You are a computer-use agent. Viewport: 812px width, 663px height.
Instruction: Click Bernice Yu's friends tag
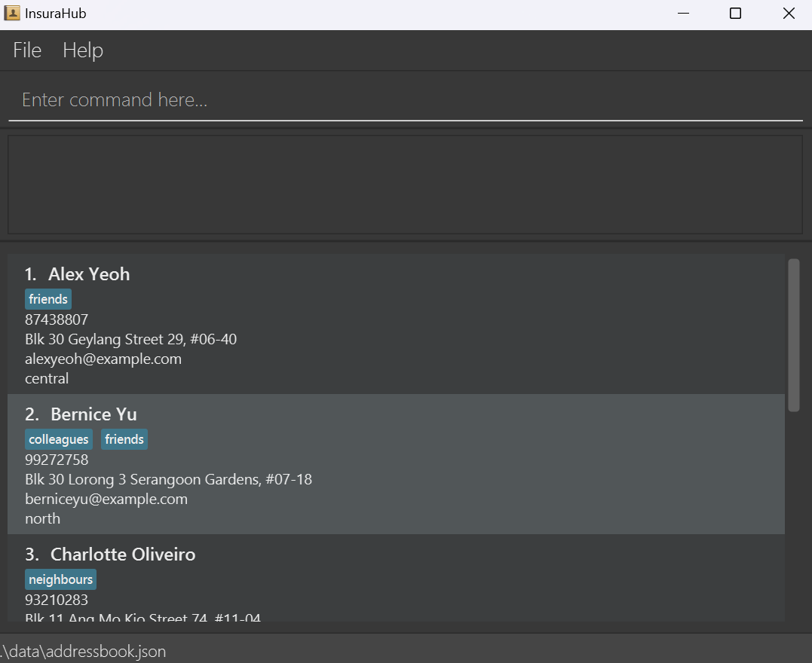pyautogui.click(x=124, y=439)
